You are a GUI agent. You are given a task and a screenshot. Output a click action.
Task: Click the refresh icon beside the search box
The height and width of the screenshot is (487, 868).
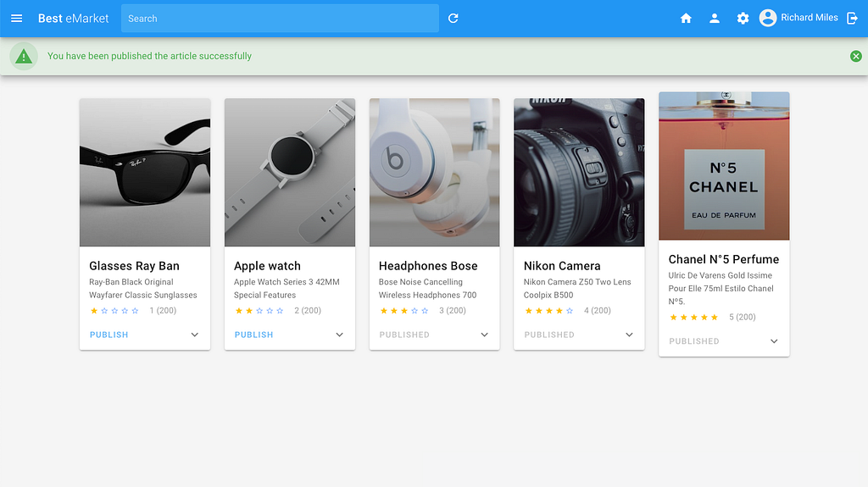coord(453,19)
